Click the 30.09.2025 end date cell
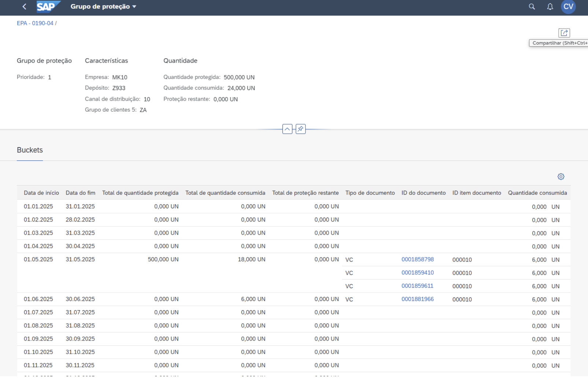Viewport: 588px width, 379px height. coord(80,338)
